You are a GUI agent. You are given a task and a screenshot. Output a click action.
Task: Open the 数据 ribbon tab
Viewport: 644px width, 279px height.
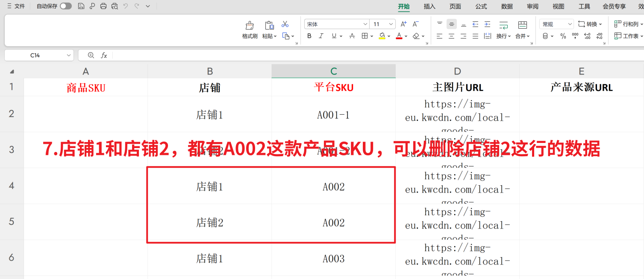coord(507,6)
